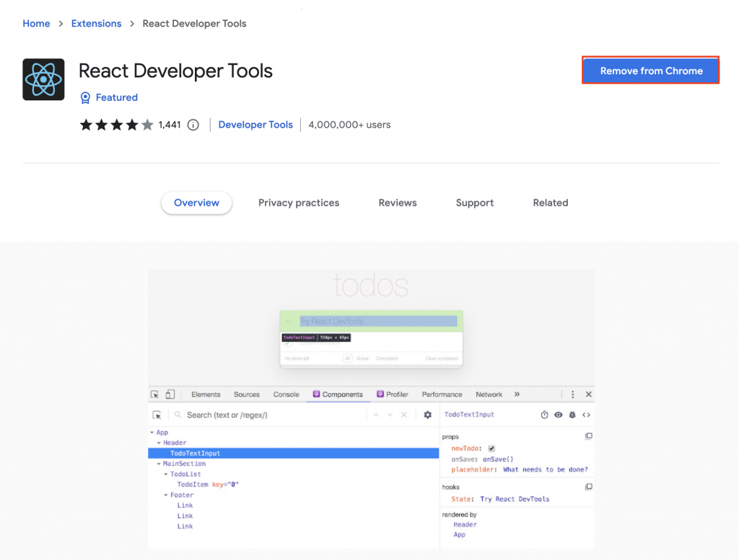Screen dimensions: 739x560
Task: Collapse the App tree node
Action: pos(152,432)
